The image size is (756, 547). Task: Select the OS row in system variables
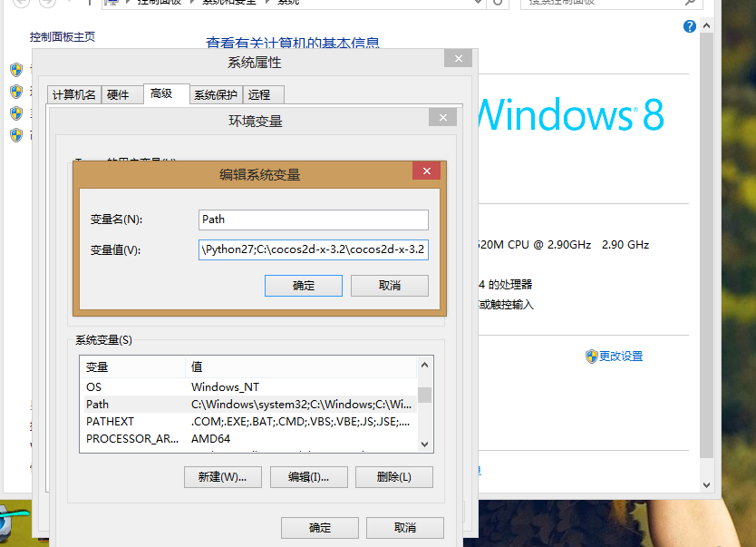pyautogui.click(x=248, y=386)
